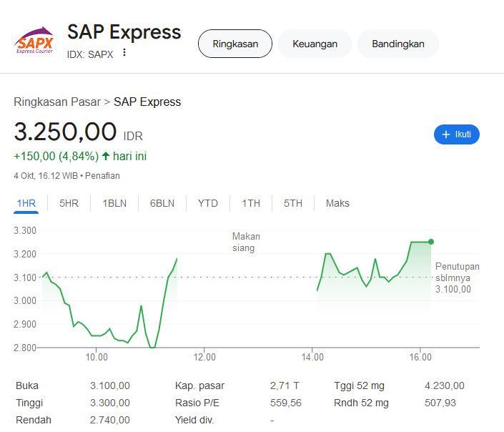Choose the YTD chart range
This screenshot has height=432, width=504.
[x=207, y=203]
